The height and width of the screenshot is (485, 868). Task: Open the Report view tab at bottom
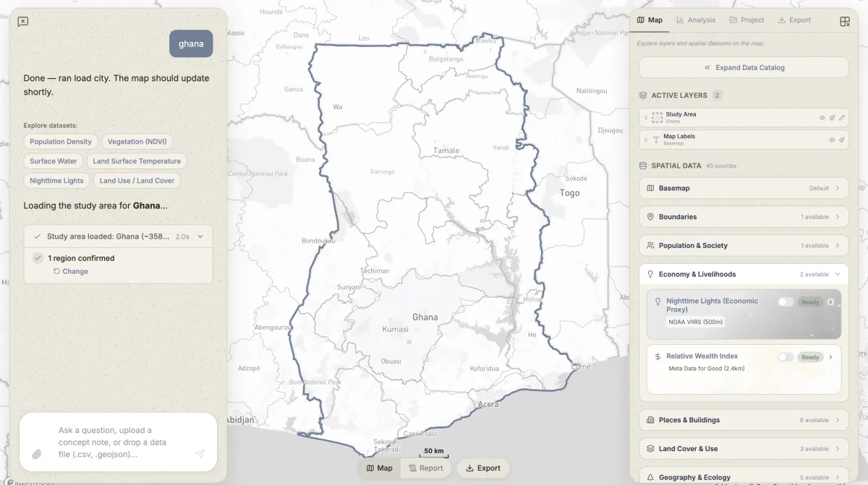[x=426, y=468]
